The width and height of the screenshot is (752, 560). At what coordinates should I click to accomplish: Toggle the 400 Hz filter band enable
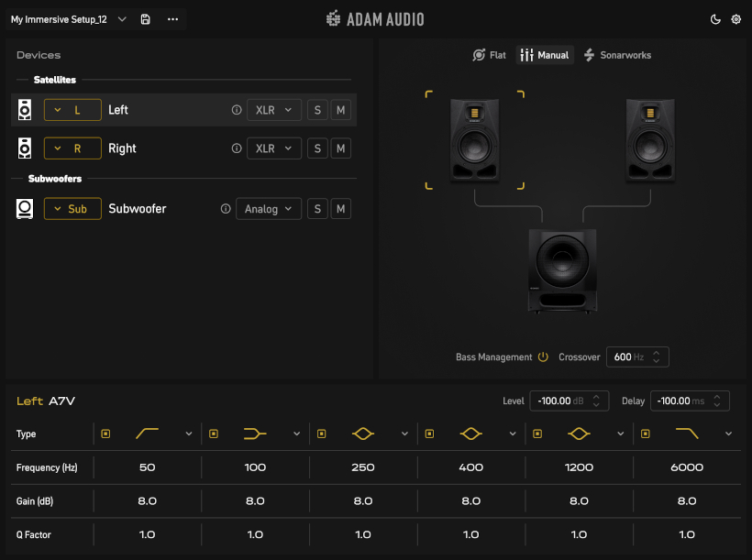429,434
